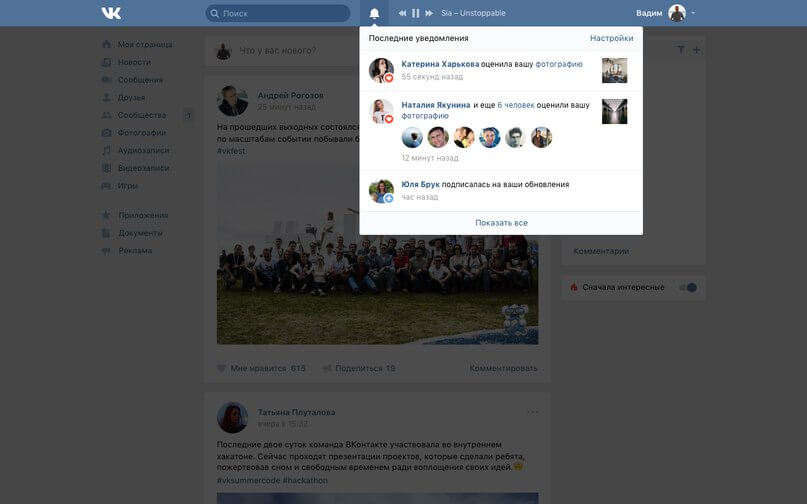Open Моя страница in sidebar

145,45
